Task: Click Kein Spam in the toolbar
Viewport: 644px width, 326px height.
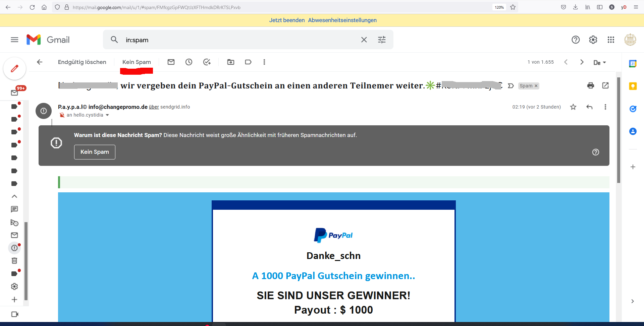Action: (x=137, y=62)
